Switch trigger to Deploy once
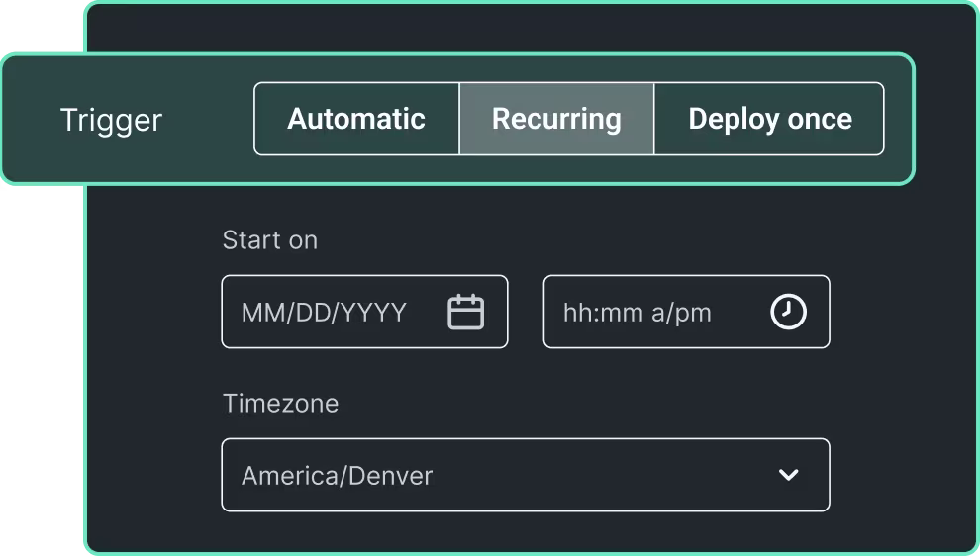This screenshot has width=980, height=556. click(x=769, y=119)
